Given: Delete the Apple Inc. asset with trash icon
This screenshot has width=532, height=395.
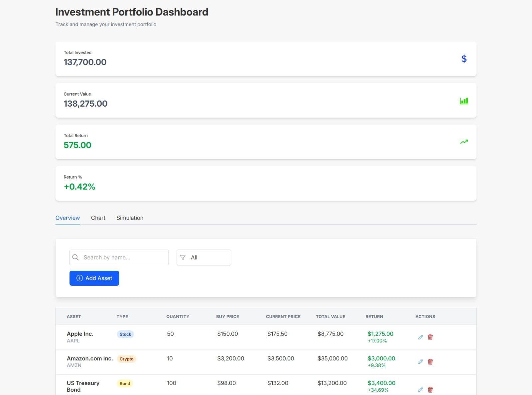Looking at the screenshot, I should click(x=430, y=337).
